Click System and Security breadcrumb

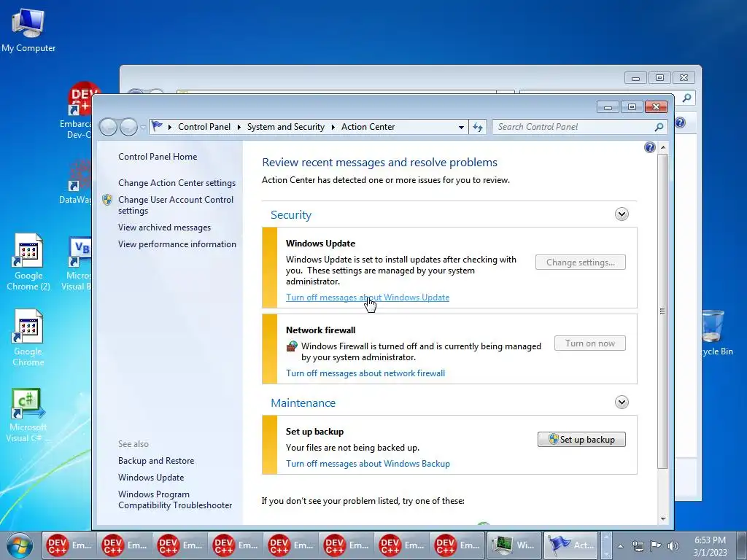point(285,127)
